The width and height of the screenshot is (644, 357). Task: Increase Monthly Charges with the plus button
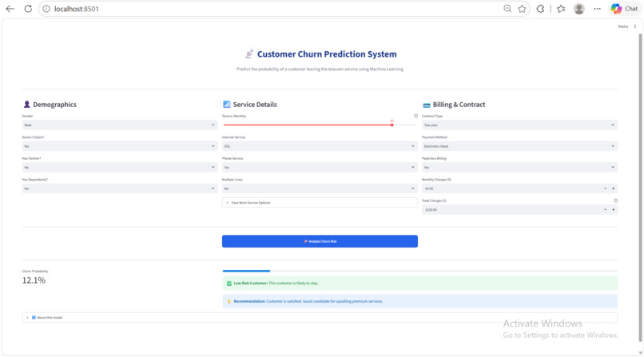(x=613, y=188)
